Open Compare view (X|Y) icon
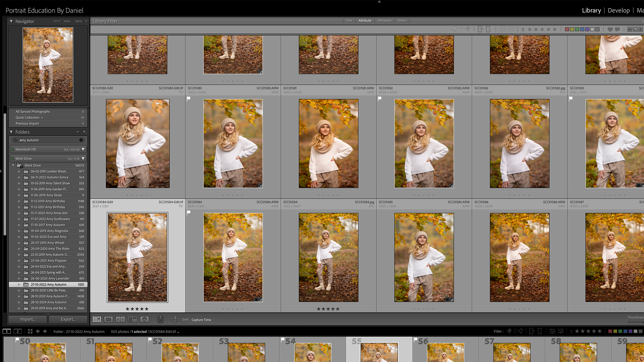Viewport: 644px width, 362px height. pos(120,319)
